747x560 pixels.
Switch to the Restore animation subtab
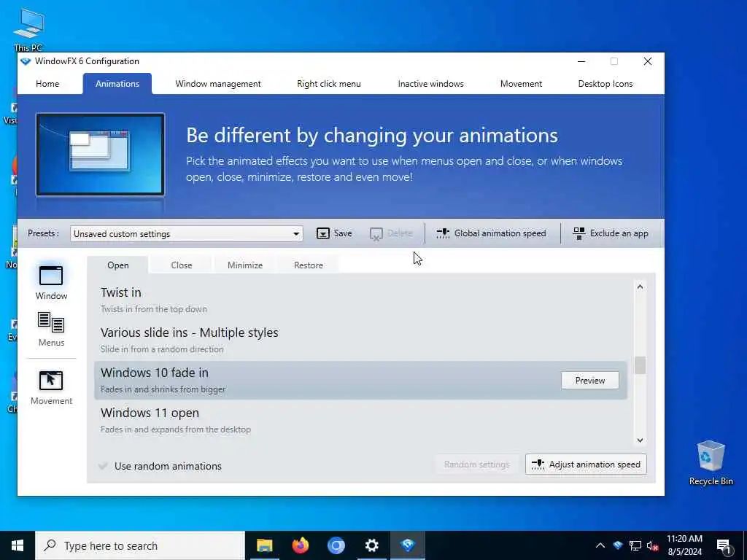click(309, 265)
